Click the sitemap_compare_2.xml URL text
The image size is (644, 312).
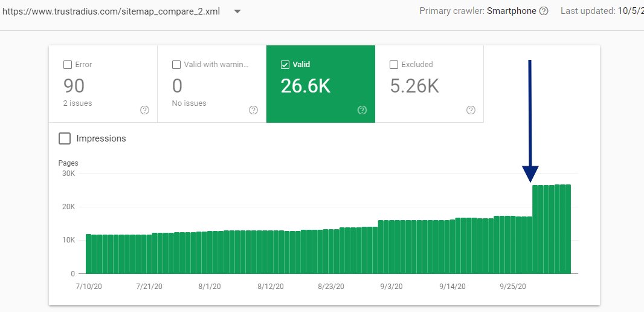(111, 11)
